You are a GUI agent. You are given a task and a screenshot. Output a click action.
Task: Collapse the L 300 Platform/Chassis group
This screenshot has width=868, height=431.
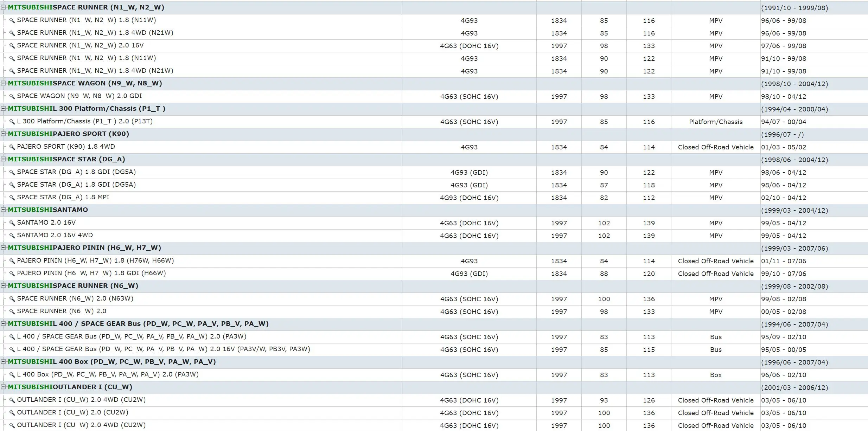pyautogui.click(x=3, y=108)
